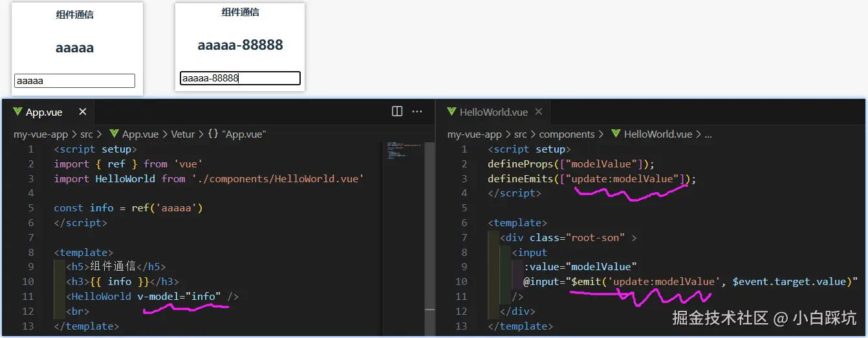868x338 pixels.
Task: Click line number 10 in HelloWorld.vue
Action: pyautogui.click(x=461, y=282)
